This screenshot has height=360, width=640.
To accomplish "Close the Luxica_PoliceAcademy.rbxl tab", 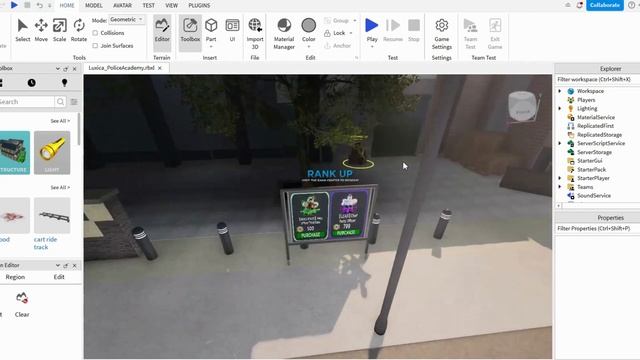I will tap(160, 68).
